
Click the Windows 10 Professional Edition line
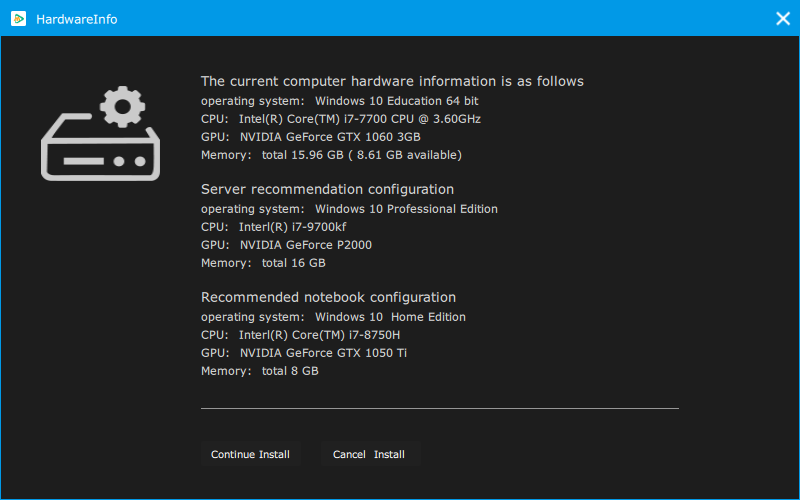[349, 209]
